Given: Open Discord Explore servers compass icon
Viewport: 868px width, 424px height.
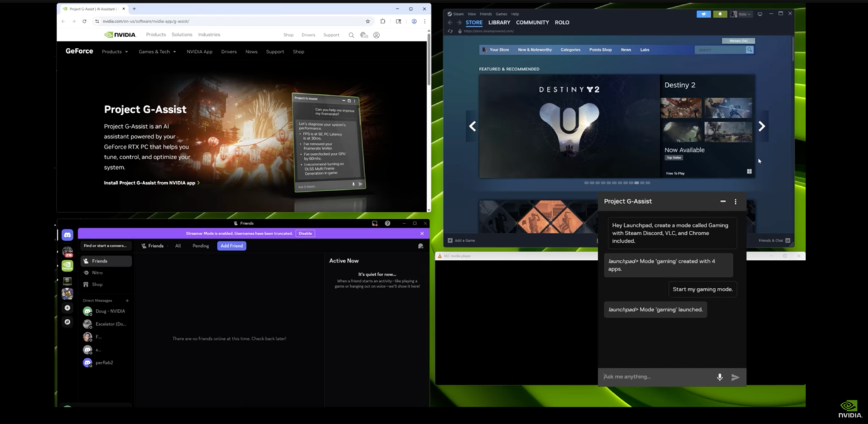Looking at the screenshot, I should 67,322.
